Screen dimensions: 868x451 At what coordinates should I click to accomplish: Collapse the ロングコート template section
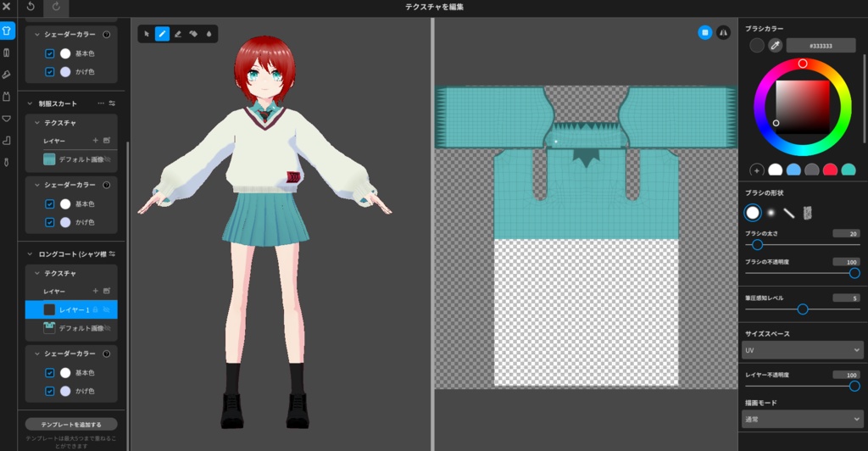pos(30,254)
